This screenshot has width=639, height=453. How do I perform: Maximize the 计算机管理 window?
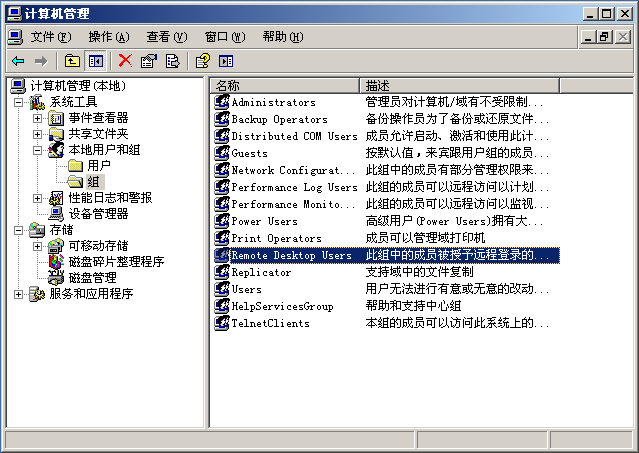point(606,14)
